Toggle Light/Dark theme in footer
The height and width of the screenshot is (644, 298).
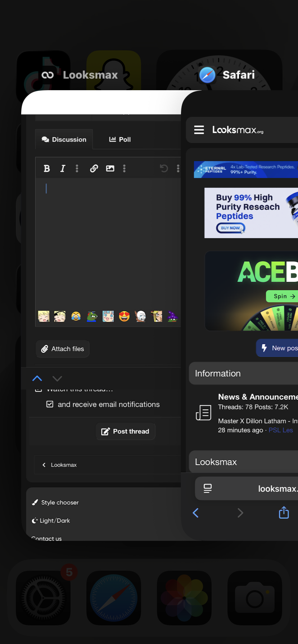[x=51, y=520]
